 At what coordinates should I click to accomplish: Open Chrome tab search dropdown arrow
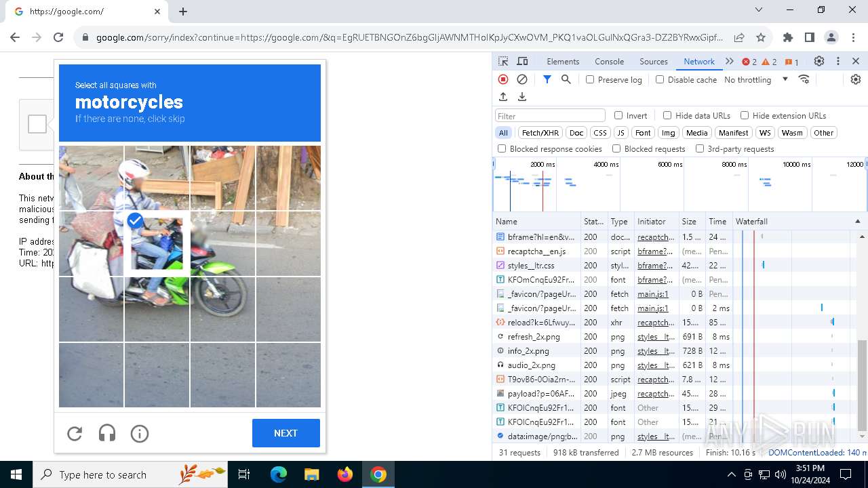click(x=759, y=10)
